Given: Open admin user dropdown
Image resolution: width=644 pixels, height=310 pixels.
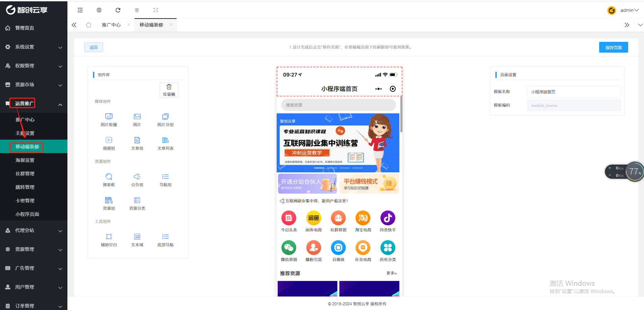Looking at the screenshot, I should [623, 10].
